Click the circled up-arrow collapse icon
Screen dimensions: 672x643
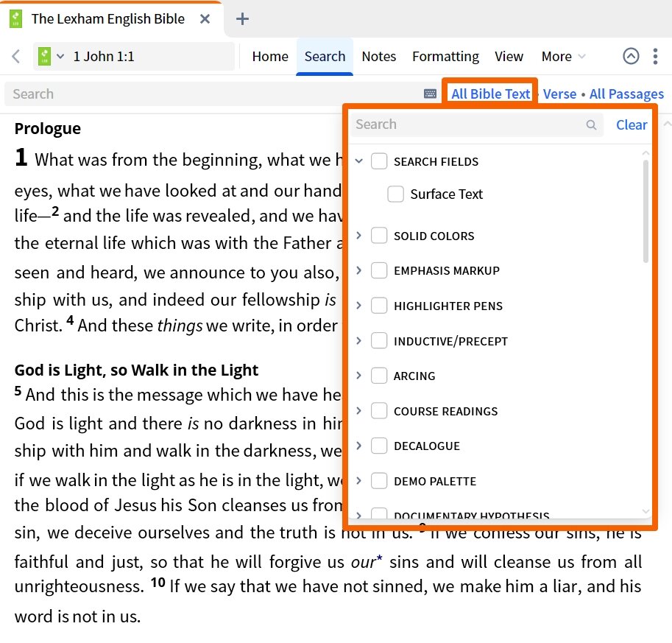pos(631,56)
